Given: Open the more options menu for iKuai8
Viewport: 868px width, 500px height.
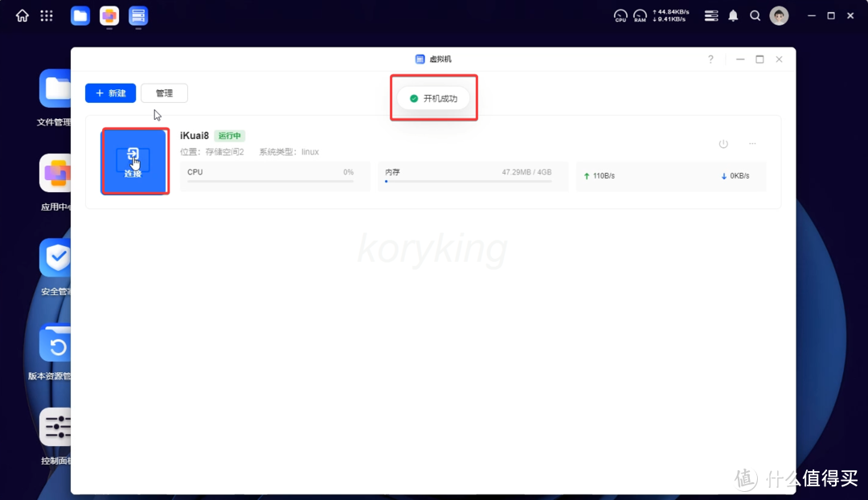Looking at the screenshot, I should tap(752, 143).
